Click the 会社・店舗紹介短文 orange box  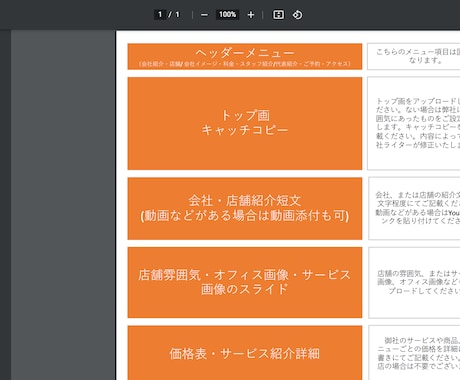point(245,208)
